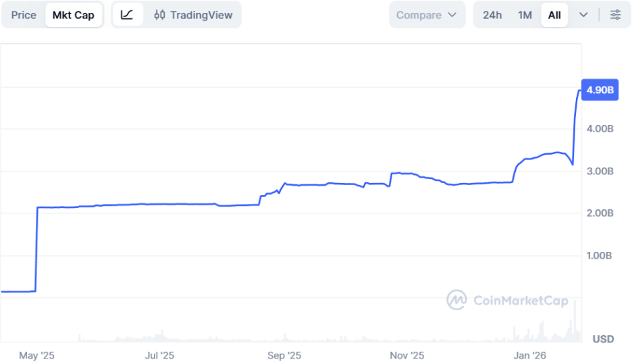
Task: Select the line chart icon
Action: 127,15
